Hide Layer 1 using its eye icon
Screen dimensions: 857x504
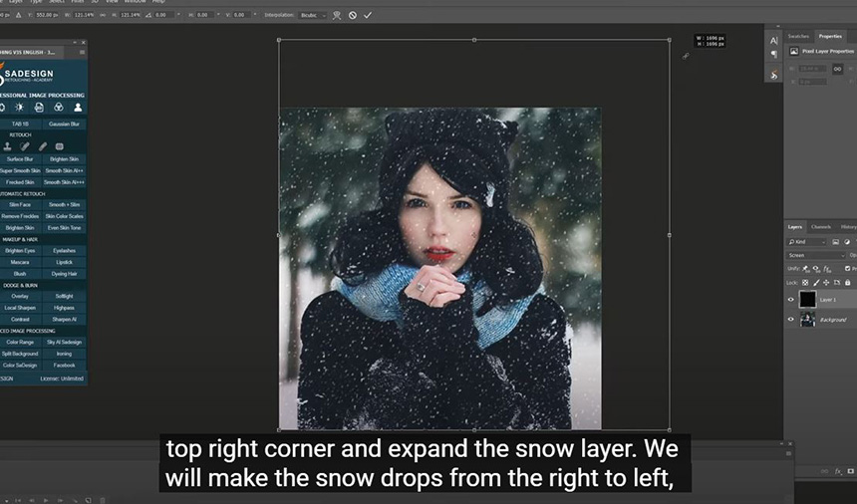[x=791, y=299]
